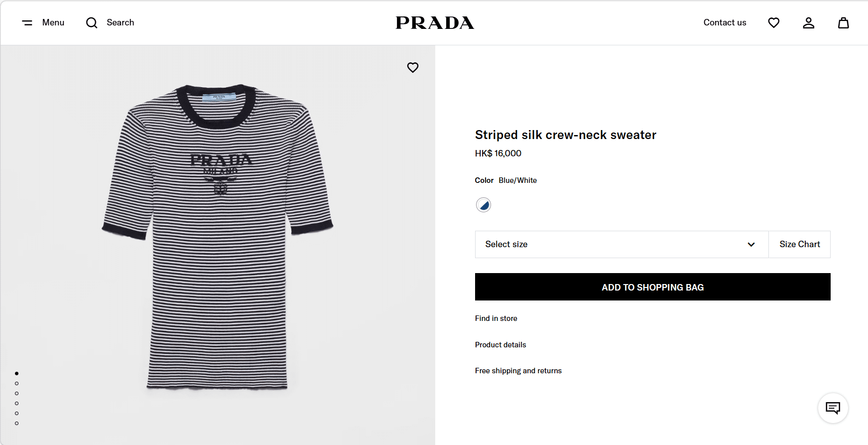The width and height of the screenshot is (868, 445).
Task: Click the Menu label in header
Action: pyautogui.click(x=53, y=23)
